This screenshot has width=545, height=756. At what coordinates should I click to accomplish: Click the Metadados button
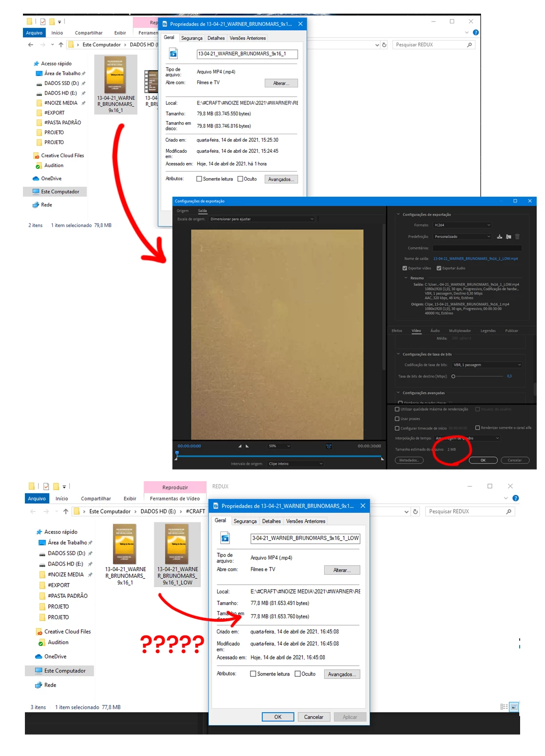[x=409, y=460]
